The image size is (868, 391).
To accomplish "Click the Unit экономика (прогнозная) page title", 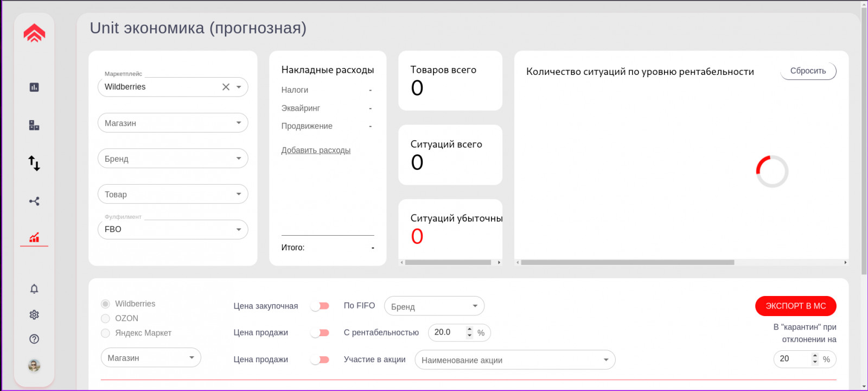I will tap(198, 28).
